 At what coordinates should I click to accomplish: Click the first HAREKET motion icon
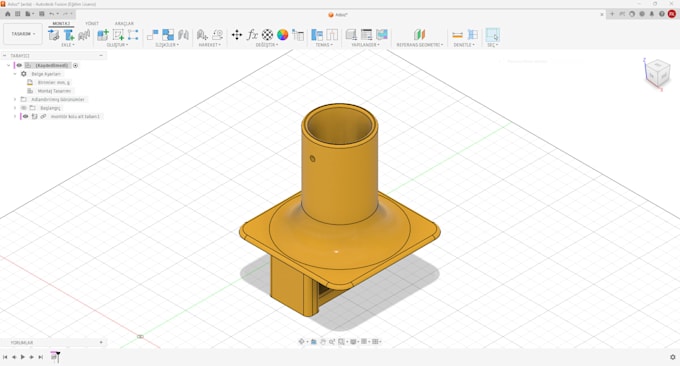pos(202,35)
